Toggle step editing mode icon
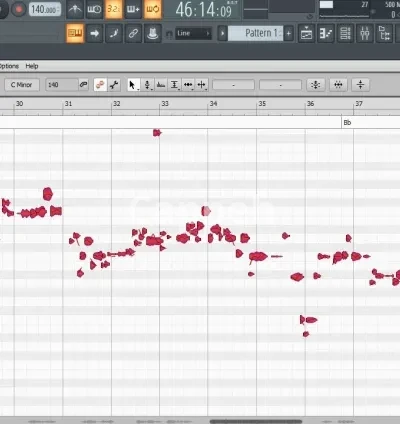The image size is (400, 424). pos(114,33)
